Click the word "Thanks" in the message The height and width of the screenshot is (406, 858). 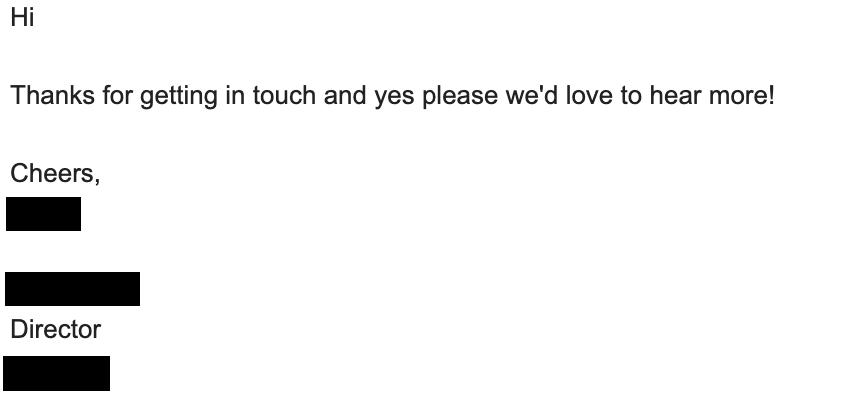click(53, 95)
